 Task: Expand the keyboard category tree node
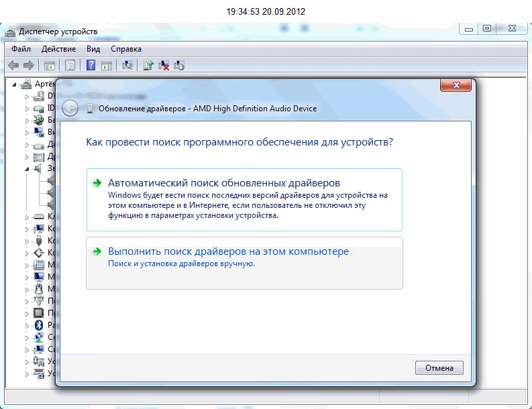coord(27,217)
